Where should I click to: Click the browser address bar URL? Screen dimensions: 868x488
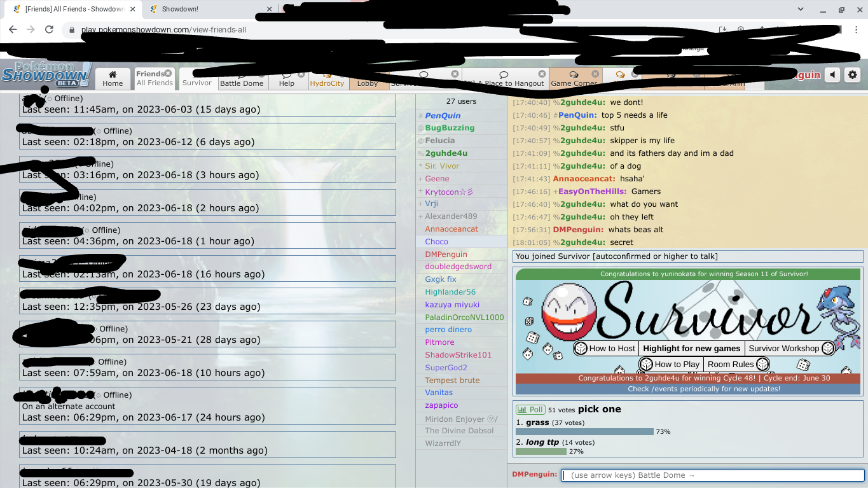pyautogui.click(x=163, y=30)
